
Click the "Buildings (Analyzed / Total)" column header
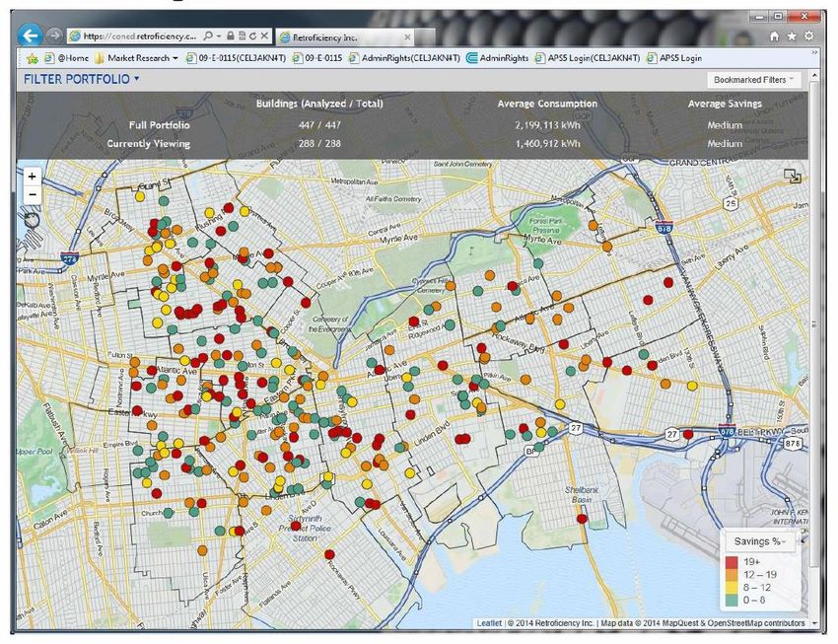(x=319, y=104)
